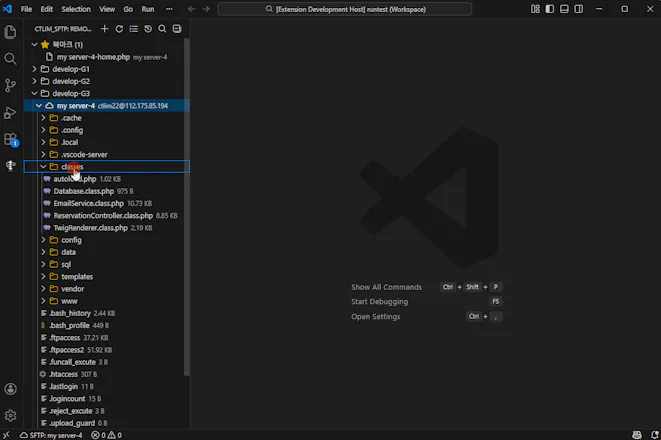The width and height of the screenshot is (661, 440).
Task: Open the Selection menu
Action: click(76, 9)
